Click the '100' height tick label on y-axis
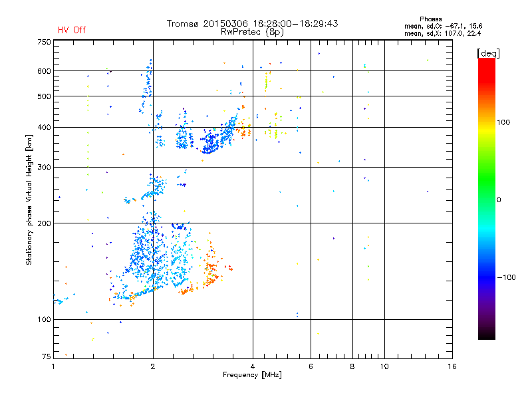532x399 pixels. (45, 319)
